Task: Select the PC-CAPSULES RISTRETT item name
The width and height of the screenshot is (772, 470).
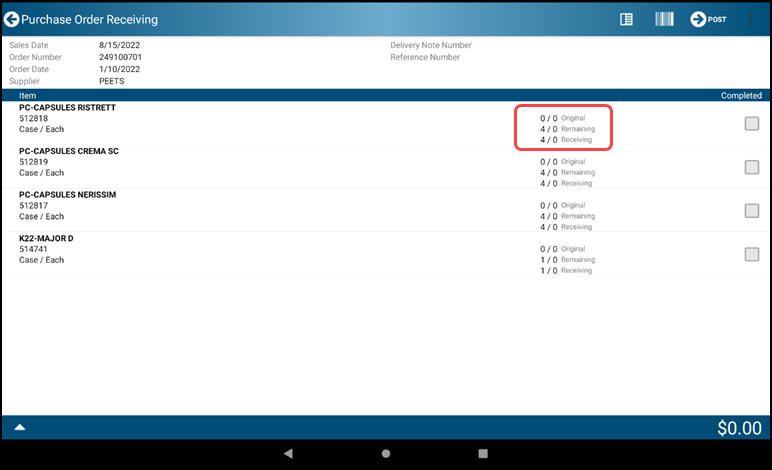Action: [67, 107]
